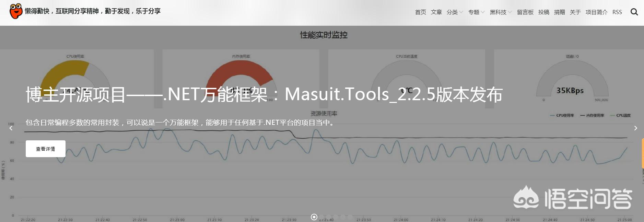The height and width of the screenshot is (222, 644).
Task: Click the orange mascot site logo
Action: pos(16,11)
